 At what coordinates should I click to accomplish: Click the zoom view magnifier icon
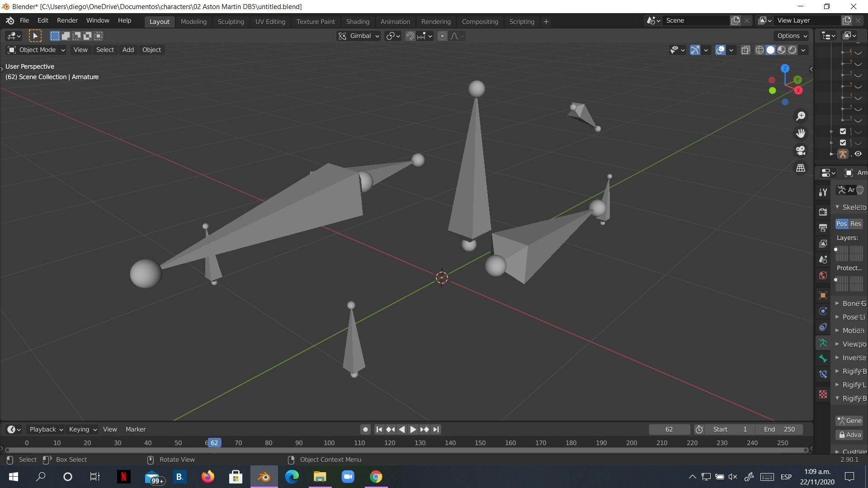tap(801, 116)
